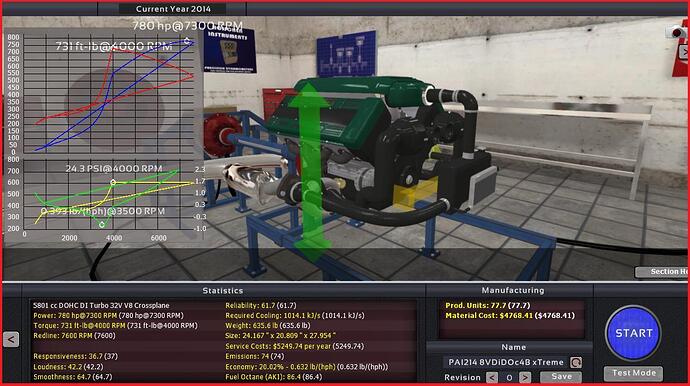Screen dimensions: 690x386
Task: Click the Statistics panel header
Action: [x=223, y=290]
